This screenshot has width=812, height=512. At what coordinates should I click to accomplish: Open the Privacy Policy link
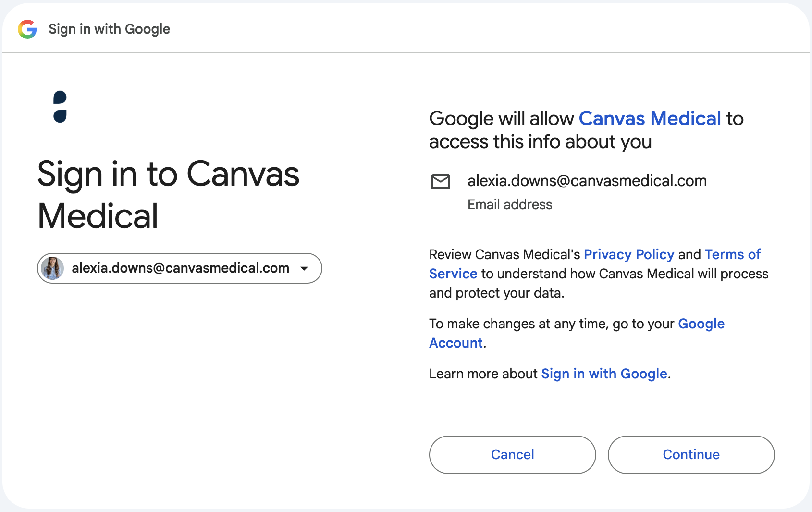629,254
